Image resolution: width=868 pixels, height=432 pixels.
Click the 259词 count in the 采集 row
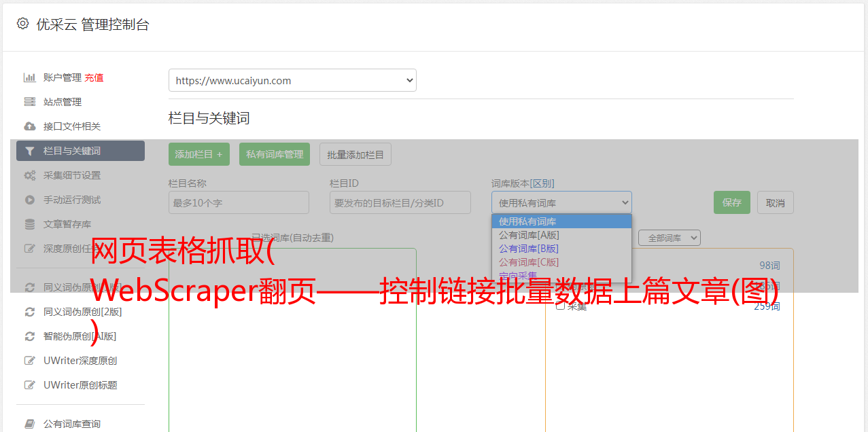tap(767, 306)
